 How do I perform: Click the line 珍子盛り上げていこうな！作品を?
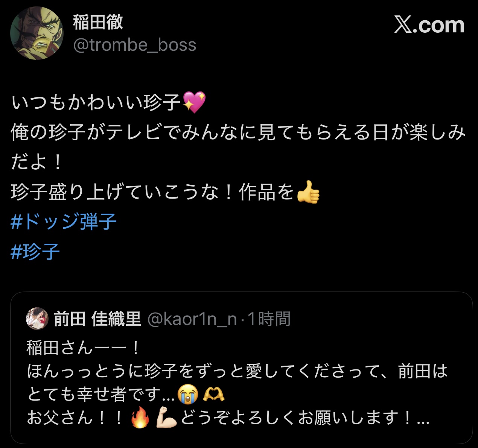point(152,192)
